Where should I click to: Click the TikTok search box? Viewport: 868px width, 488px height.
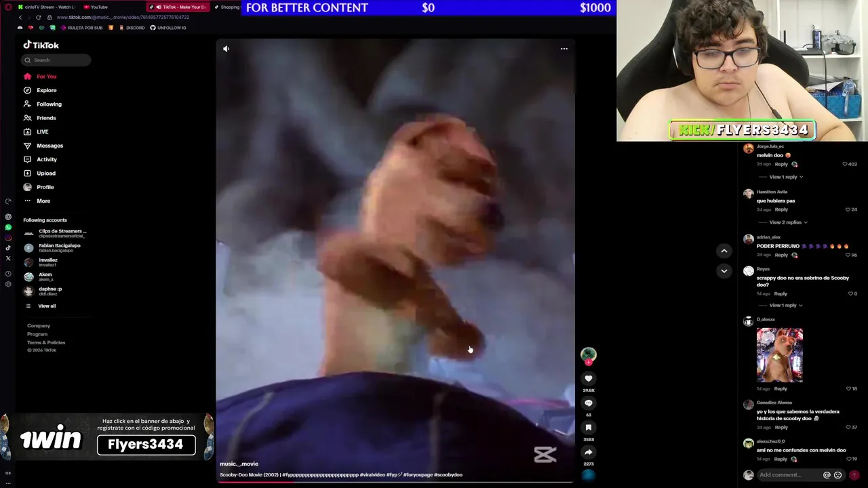point(56,60)
